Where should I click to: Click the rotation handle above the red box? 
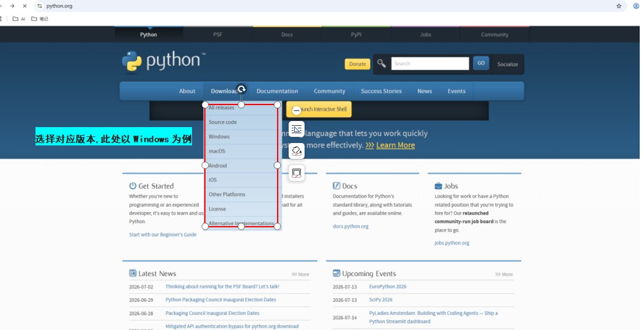click(242, 89)
